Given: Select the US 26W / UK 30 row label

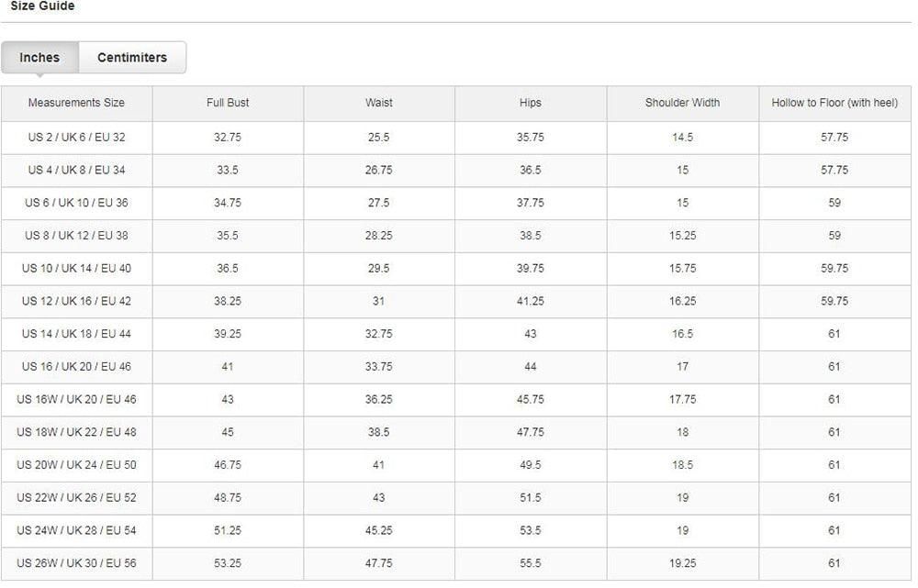Looking at the screenshot, I should (76, 563).
